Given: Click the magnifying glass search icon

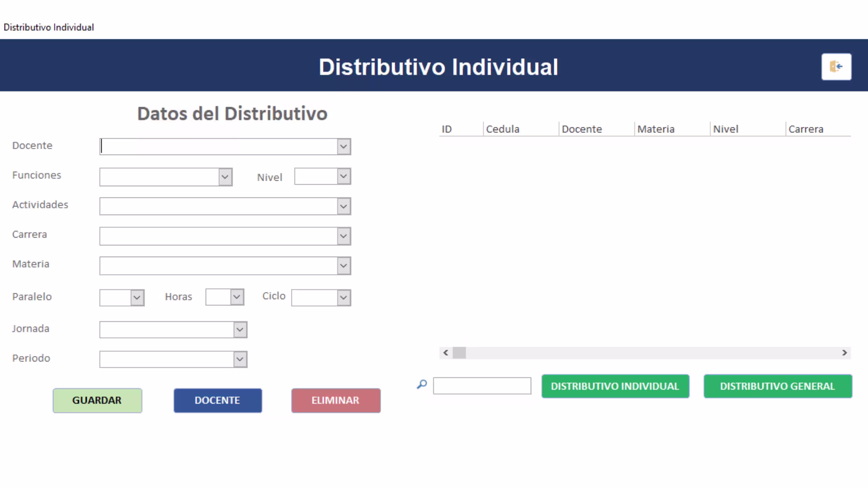Looking at the screenshot, I should [422, 385].
